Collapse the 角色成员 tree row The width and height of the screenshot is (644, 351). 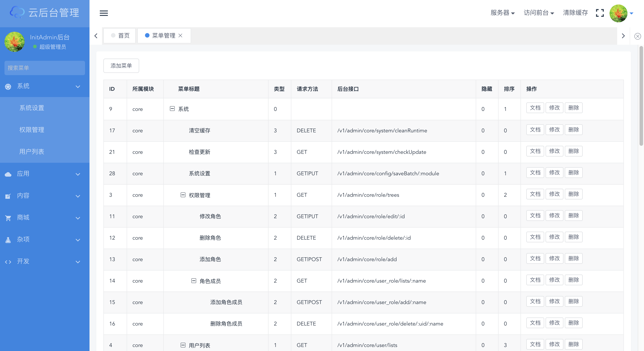coord(194,281)
